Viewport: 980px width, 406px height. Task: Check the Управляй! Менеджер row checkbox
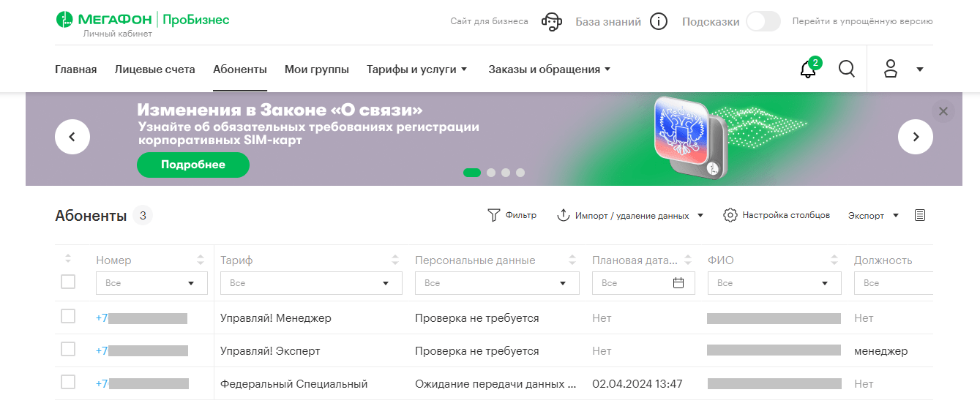point(68,316)
